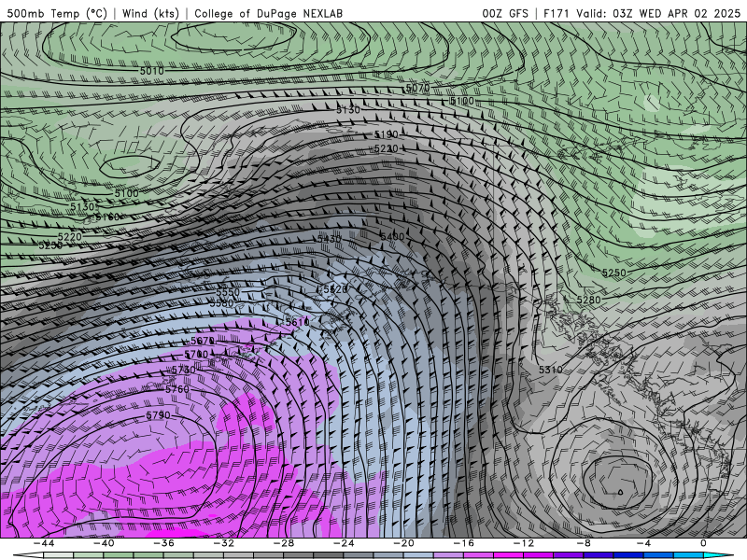Image resolution: width=747 pixels, height=560 pixels.
Task: Click the -40 colorbar scale value
Action: [104, 543]
